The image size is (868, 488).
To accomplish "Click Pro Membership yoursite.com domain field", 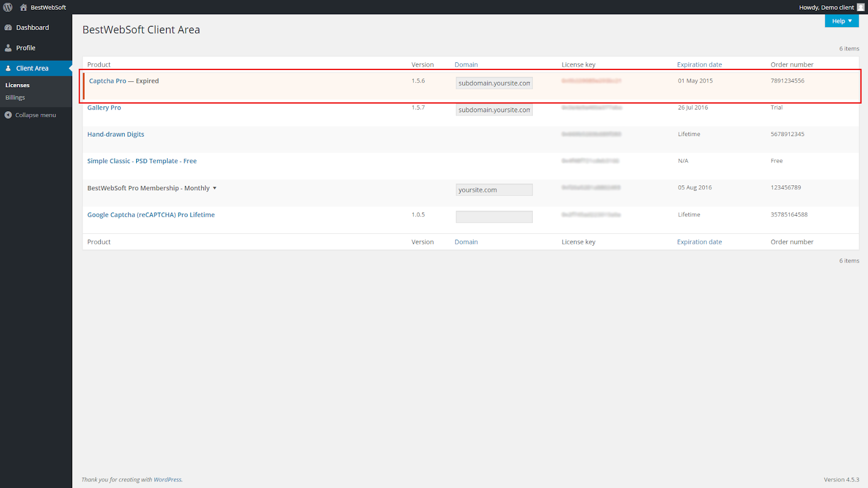I will (x=494, y=190).
